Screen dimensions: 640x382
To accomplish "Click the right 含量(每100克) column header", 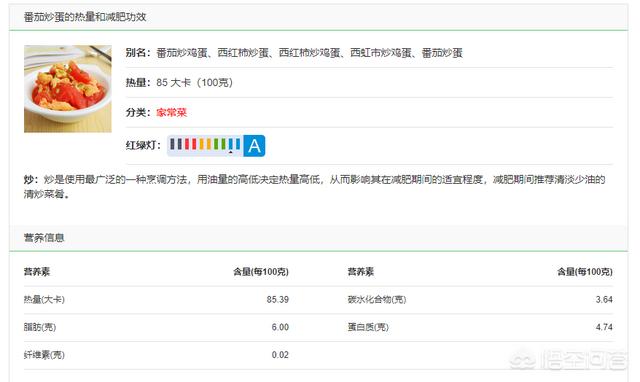I will pyautogui.click(x=585, y=272).
